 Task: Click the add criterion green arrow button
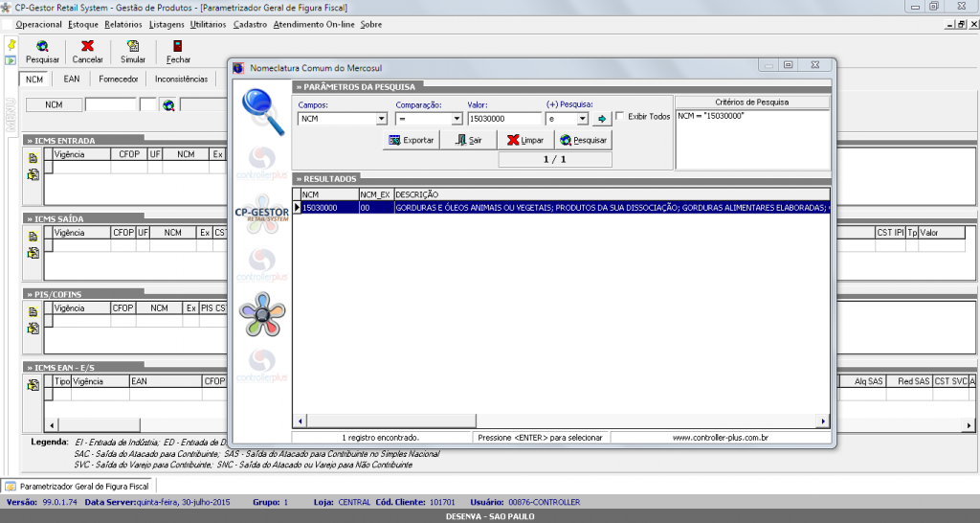pos(601,118)
